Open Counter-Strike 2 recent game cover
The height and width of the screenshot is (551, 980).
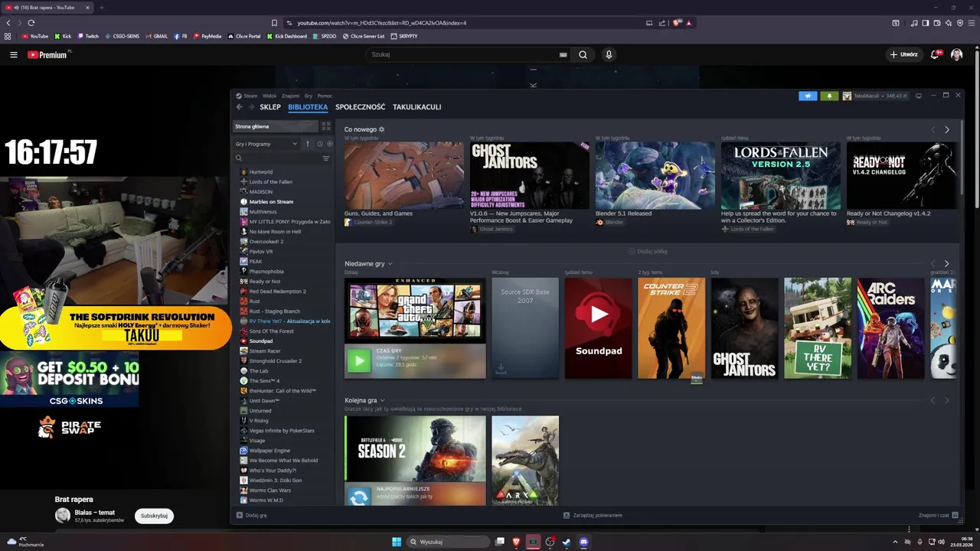pos(671,328)
